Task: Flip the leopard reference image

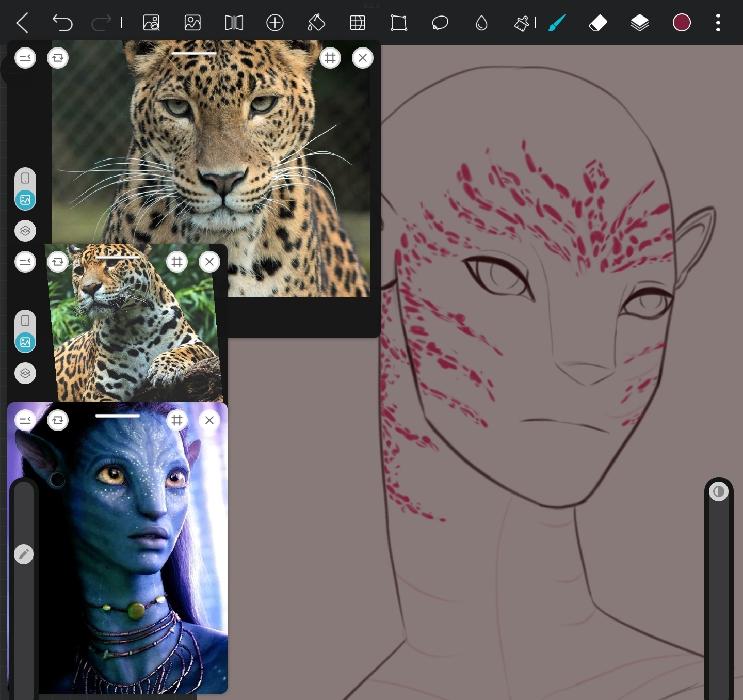Action: point(58,58)
